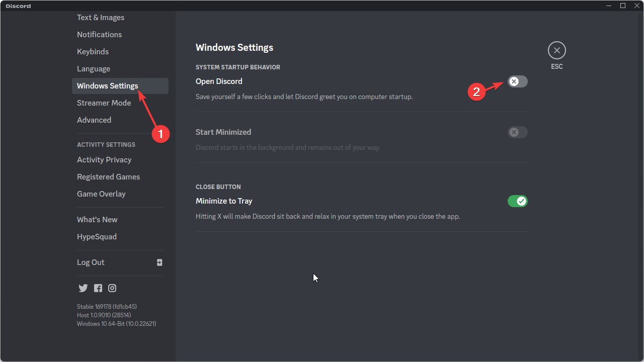Viewport: 644px width, 362px height.
Task: Open Discord's Instagram page via footer icon
Action: tap(112, 288)
